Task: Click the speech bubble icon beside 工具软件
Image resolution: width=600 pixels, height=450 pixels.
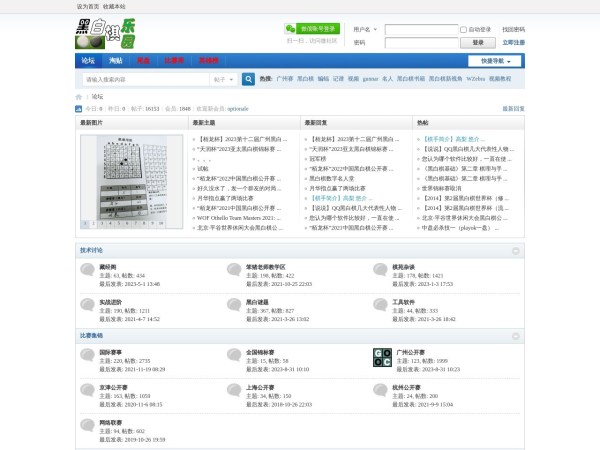Action: tap(382, 305)
